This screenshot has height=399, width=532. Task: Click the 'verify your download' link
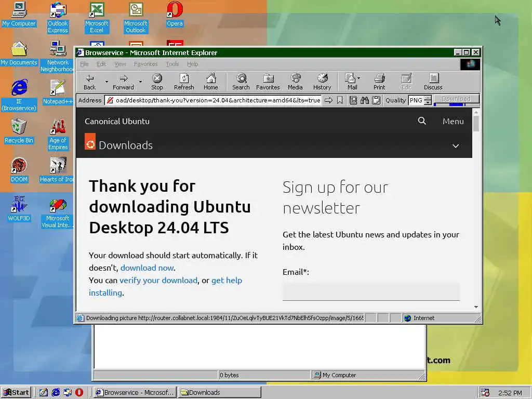(x=158, y=280)
